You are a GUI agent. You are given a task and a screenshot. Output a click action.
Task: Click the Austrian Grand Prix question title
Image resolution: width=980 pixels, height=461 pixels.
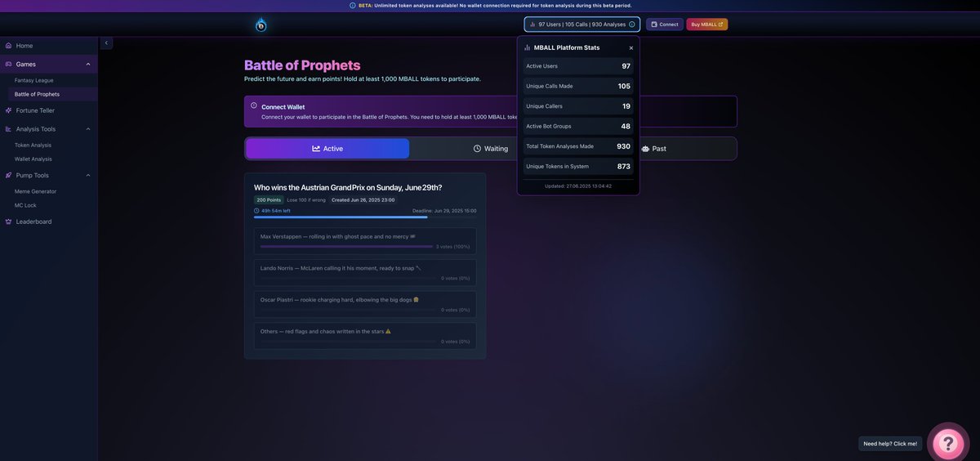click(348, 187)
